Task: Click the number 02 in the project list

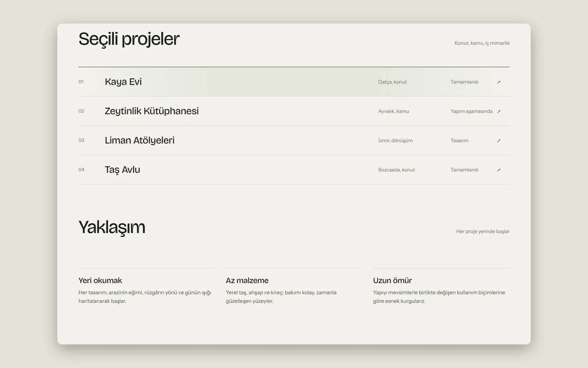Action: [81, 111]
